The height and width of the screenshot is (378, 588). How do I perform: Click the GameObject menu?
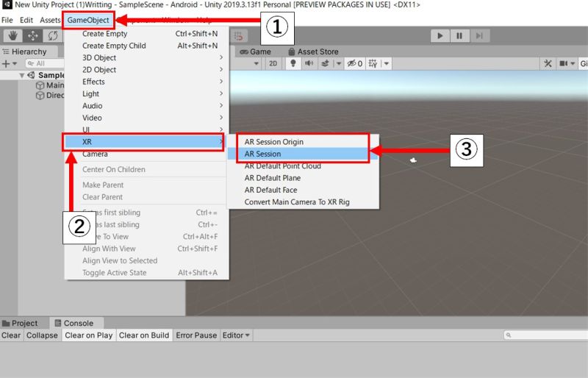(x=88, y=20)
